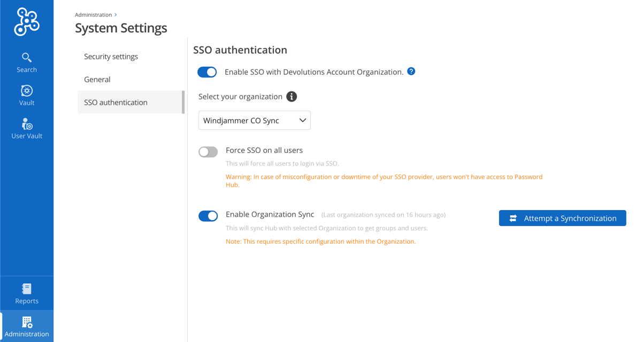This screenshot has width=644, height=342.
Task: Open the User Vault section
Action: coord(26,128)
